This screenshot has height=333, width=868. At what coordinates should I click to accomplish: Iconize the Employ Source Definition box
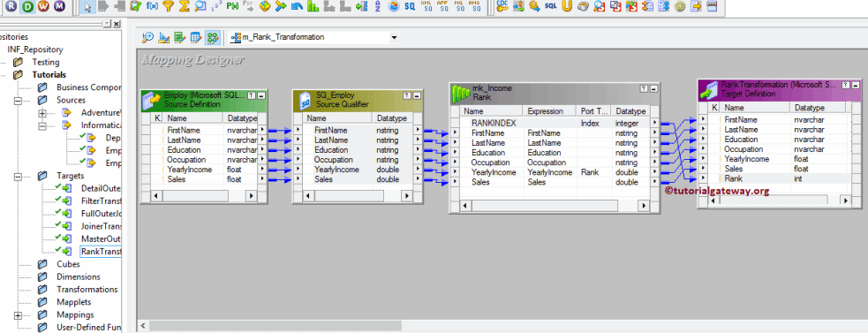(261, 95)
